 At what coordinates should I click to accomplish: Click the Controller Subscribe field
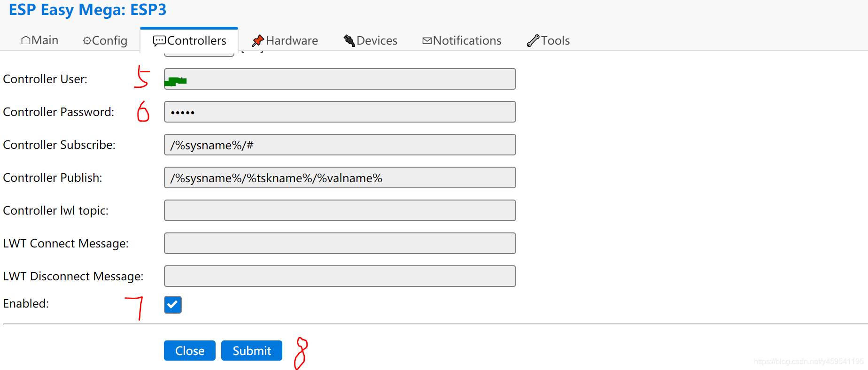click(x=340, y=145)
